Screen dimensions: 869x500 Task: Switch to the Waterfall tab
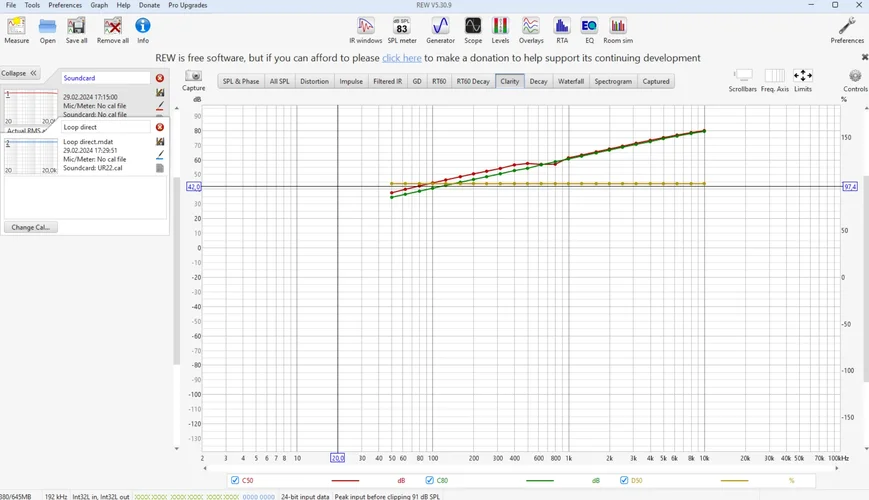[571, 81]
